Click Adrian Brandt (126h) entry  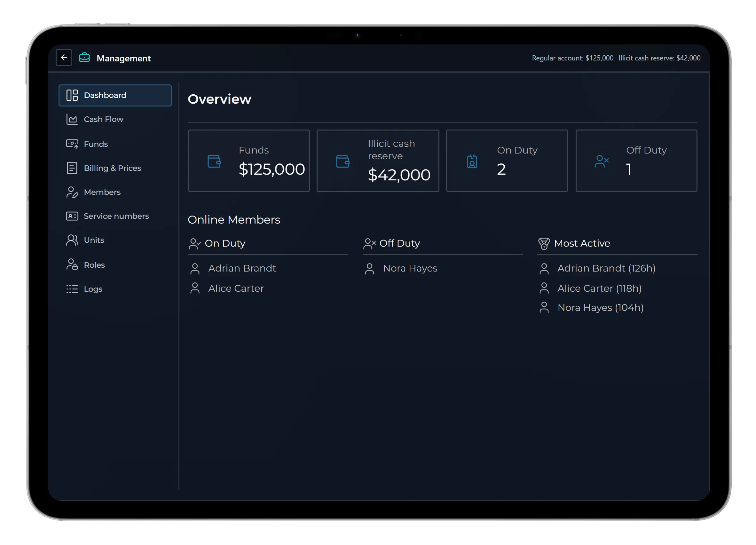point(606,268)
